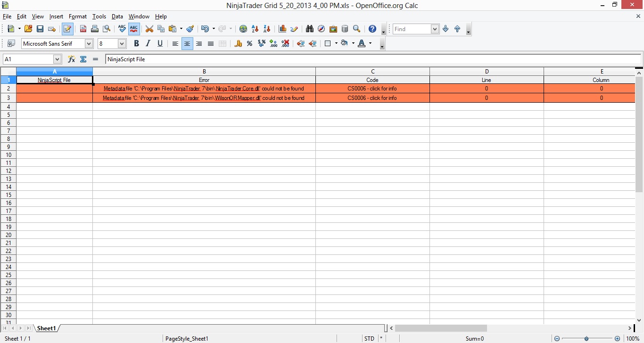This screenshot has width=644, height=343.
Task: Click the Find toolbar text field
Action: (x=412, y=29)
